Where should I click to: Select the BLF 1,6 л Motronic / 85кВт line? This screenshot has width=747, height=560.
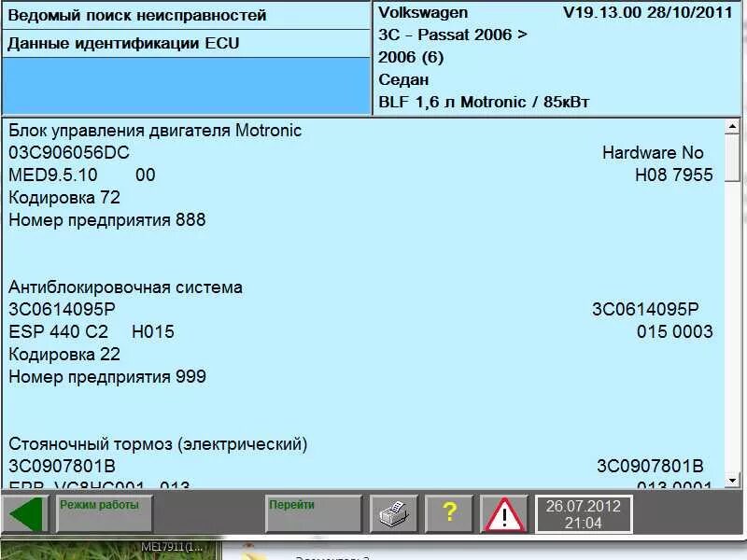(x=484, y=102)
